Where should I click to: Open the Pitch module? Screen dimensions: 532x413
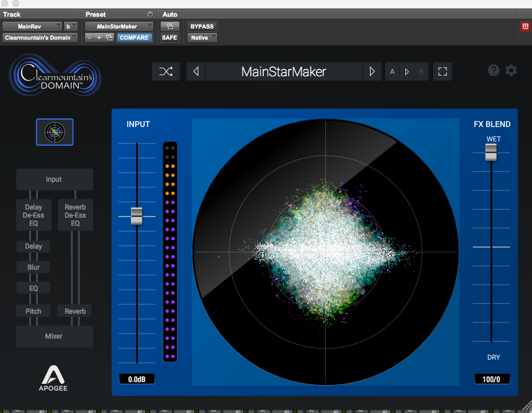(34, 311)
